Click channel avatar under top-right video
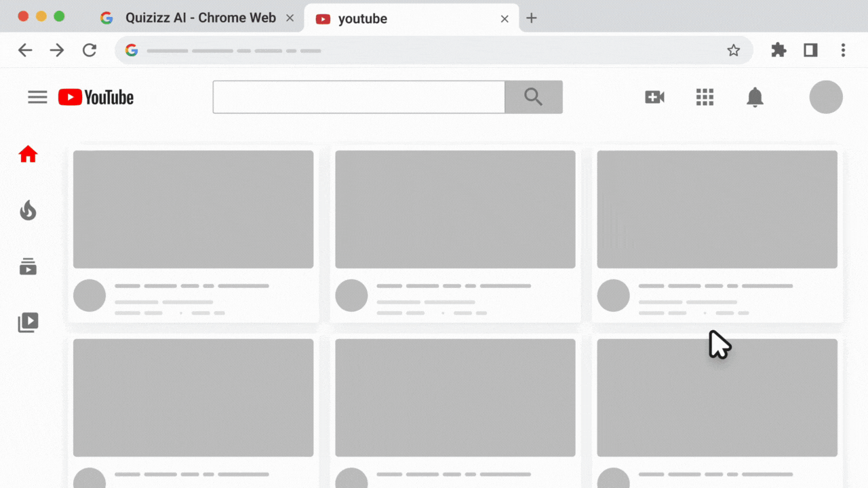 [x=614, y=296]
